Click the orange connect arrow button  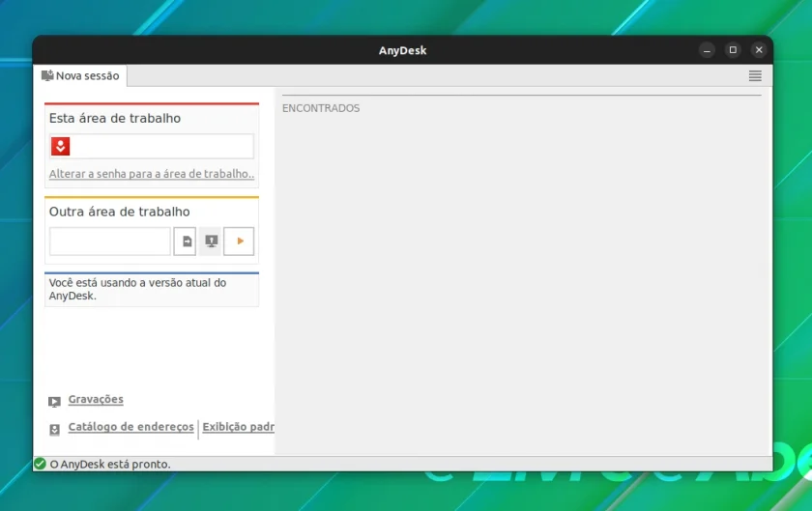point(239,241)
